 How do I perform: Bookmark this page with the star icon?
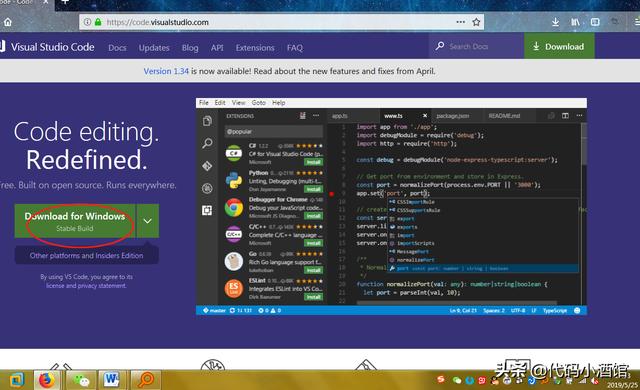476,22
